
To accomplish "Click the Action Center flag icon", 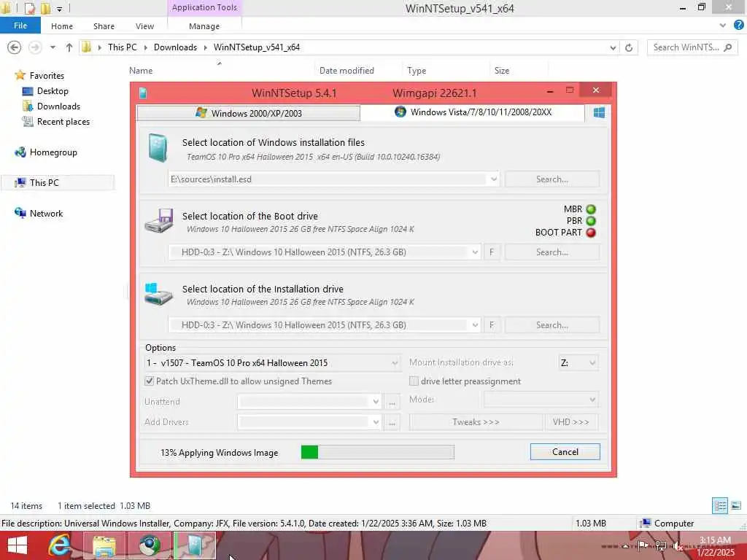I will click(643, 546).
